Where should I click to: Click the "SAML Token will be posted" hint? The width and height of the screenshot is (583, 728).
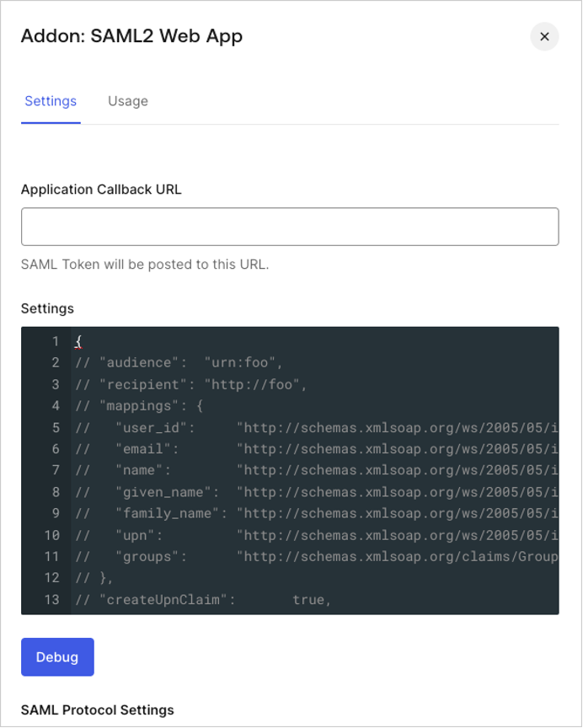145,265
